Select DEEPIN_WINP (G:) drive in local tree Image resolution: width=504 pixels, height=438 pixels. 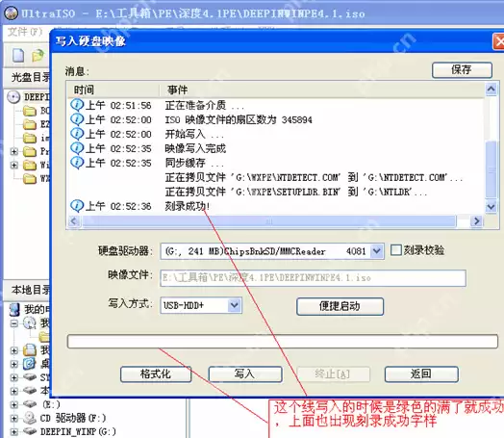tap(78, 431)
